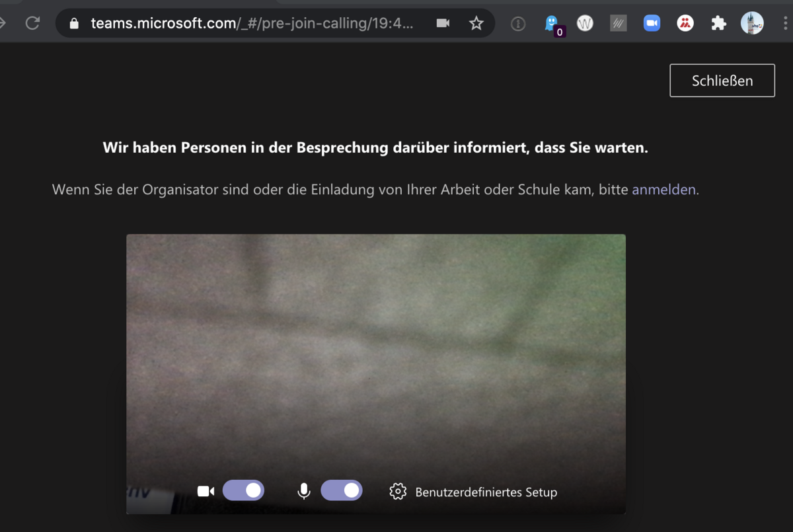Turn off the camera toggle switch
The image size is (793, 532).
pos(243,490)
